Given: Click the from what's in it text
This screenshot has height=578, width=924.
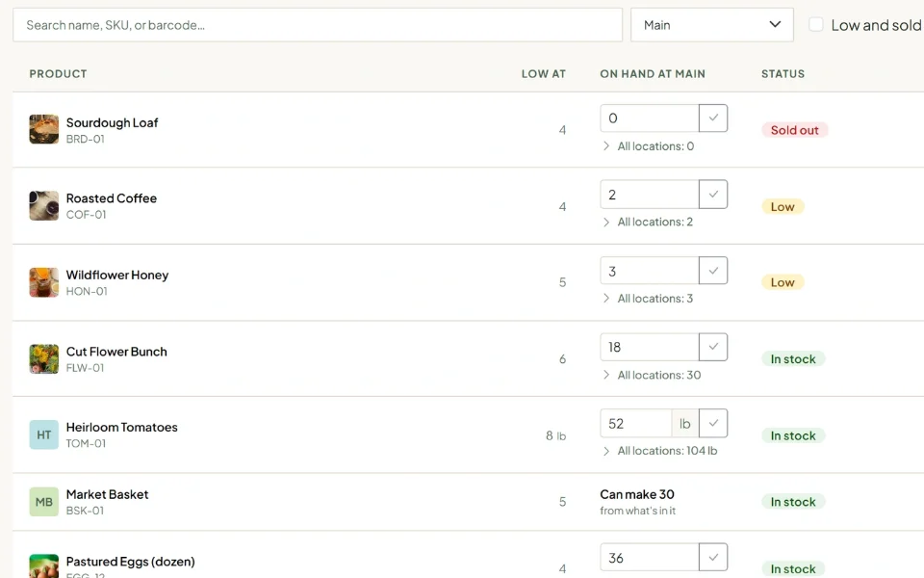Looking at the screenshot, I should [x=637, y=511].
